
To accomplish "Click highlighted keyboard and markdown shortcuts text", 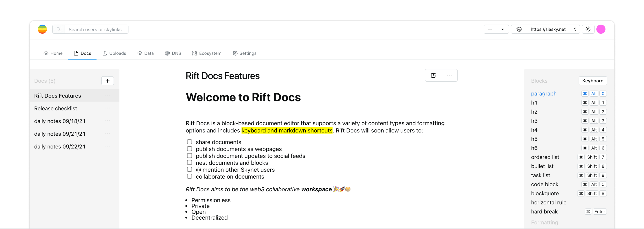I will pyautogui.click(x=287, y=130).
